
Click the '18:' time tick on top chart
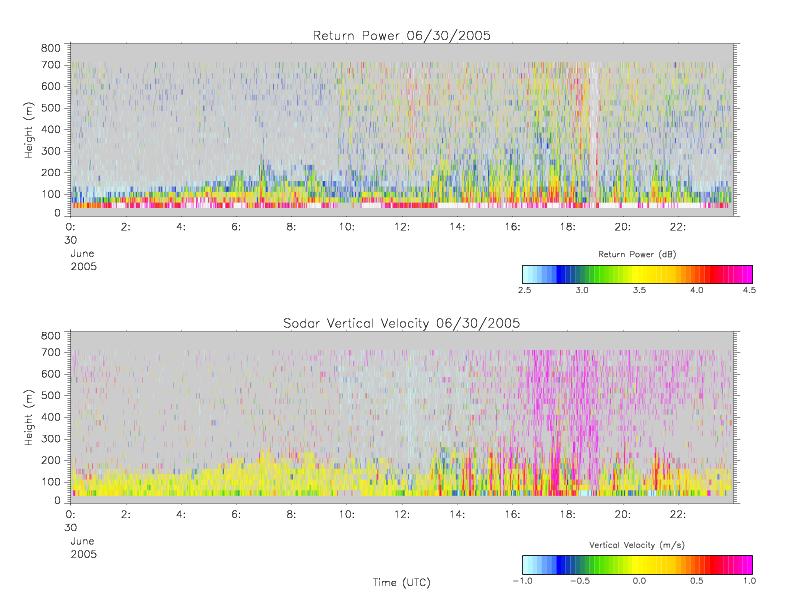568,227
